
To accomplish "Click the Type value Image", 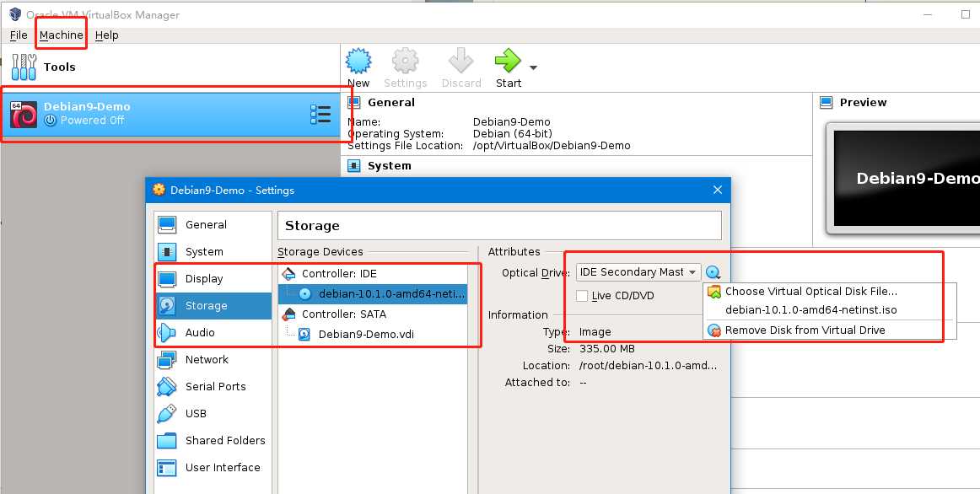I will coord(595,331).
